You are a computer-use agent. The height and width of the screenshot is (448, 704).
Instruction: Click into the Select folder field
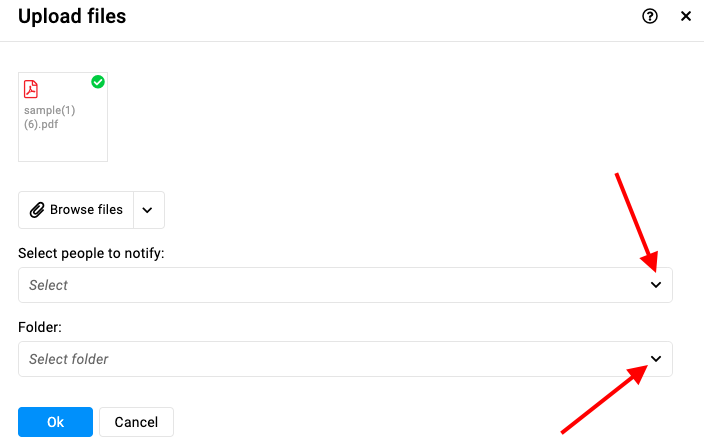coord(345,359)
